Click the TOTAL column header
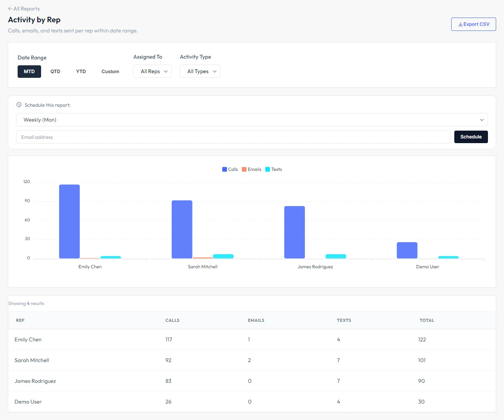The width and height of the screenshot is (504, 420). click(x=427, y=320)
